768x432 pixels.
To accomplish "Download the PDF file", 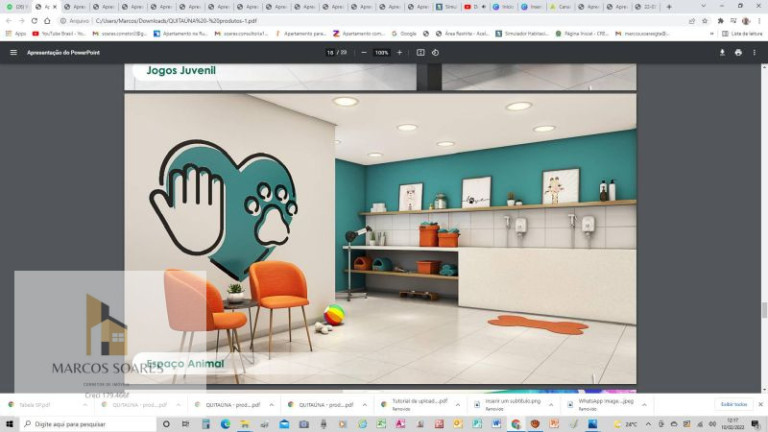I will (722, 52).
